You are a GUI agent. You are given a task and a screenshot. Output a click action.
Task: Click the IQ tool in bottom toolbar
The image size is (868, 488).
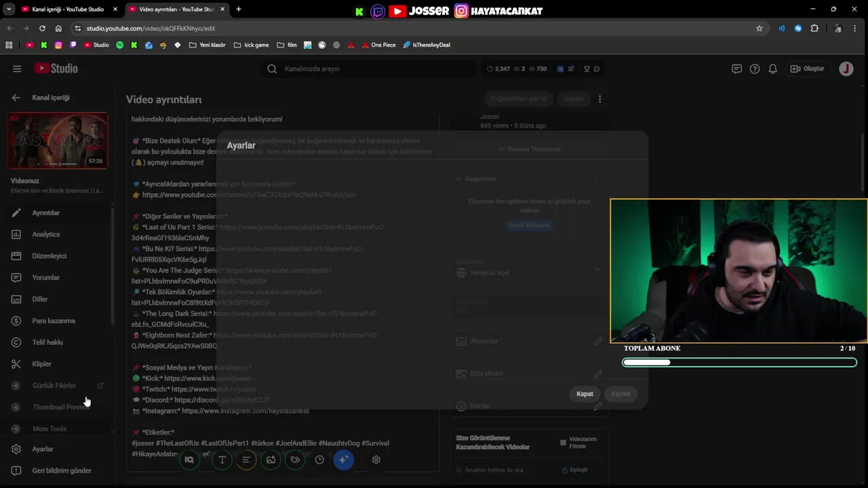click(x=189, y=460)
